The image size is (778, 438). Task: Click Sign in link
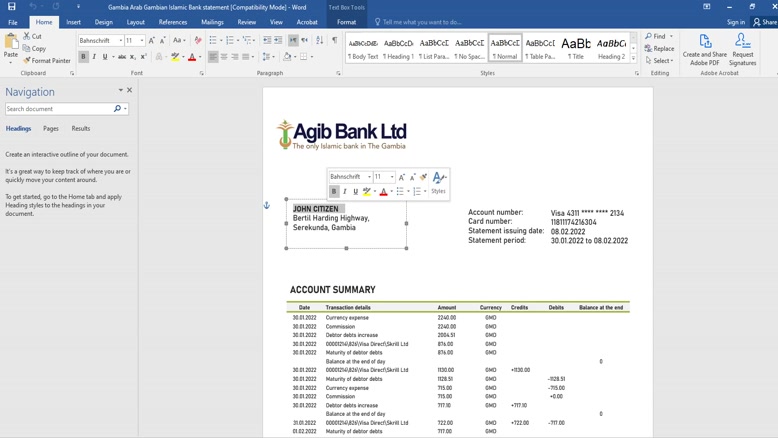(736, 22)
